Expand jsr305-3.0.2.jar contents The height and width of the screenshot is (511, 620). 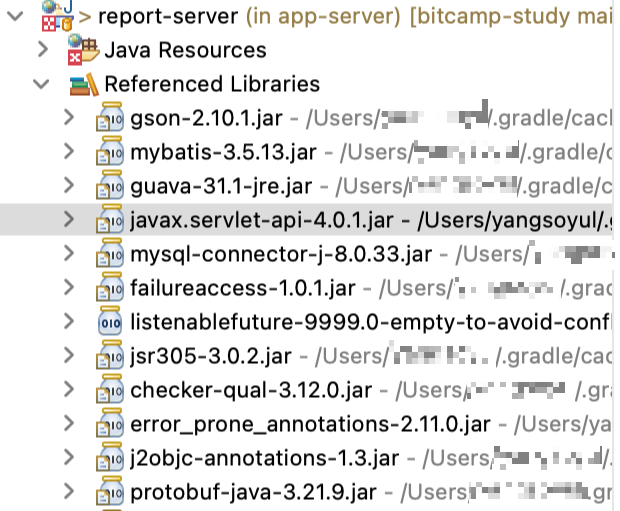(x=69, y=356)
